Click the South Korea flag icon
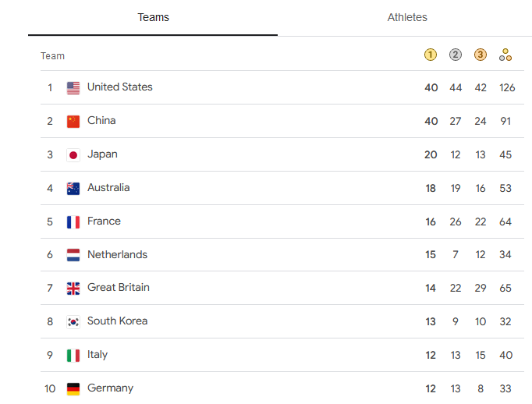This screenshot has height=404, width=532. 73,321
